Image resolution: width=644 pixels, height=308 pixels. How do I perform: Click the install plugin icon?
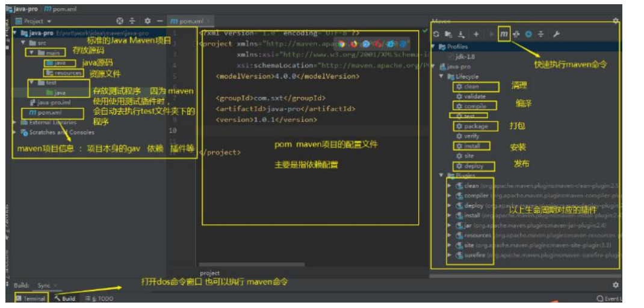[459, 215]
